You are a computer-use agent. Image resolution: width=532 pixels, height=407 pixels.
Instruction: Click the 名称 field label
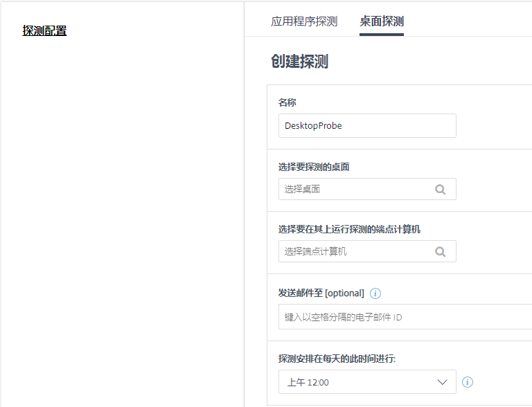(287, 102)
